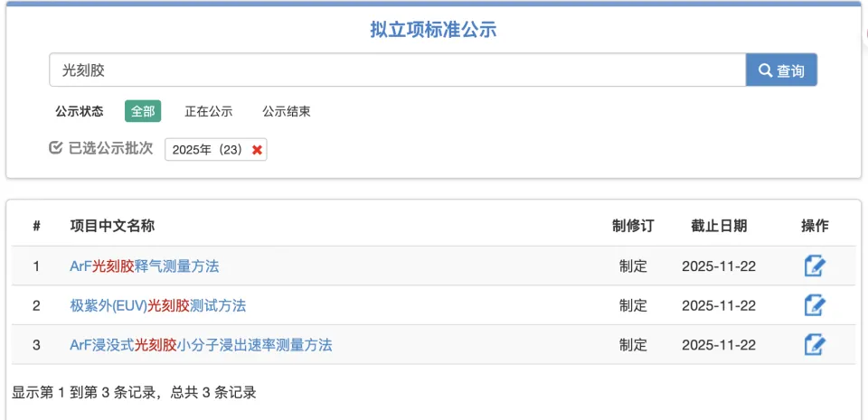Select the 全部 status filter
Screen dimensions: 868x420
pos(143,111)
